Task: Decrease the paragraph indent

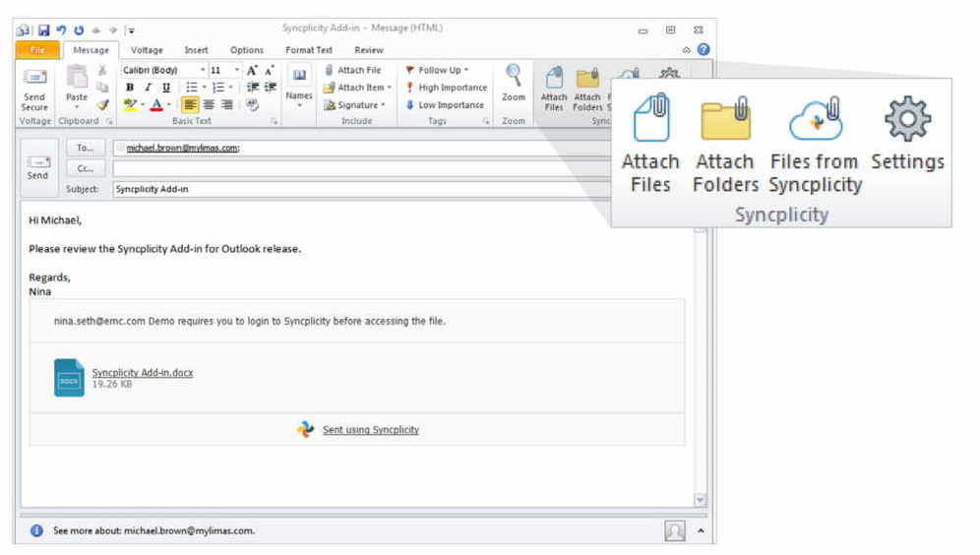Action: click(253, 88)
